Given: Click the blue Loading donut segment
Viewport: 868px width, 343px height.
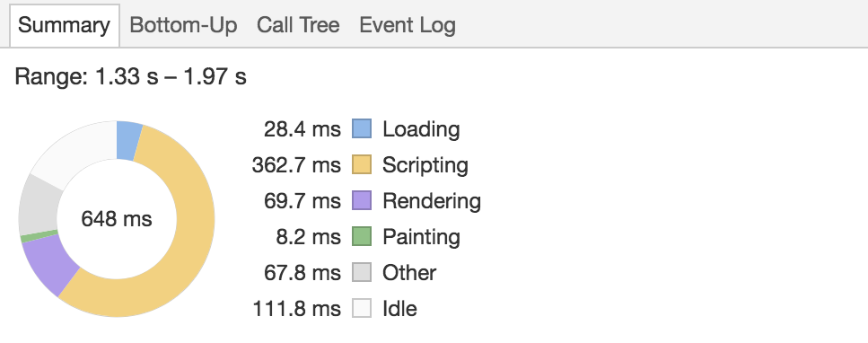Looking at the screenshot, I should (x=128, y=141).
